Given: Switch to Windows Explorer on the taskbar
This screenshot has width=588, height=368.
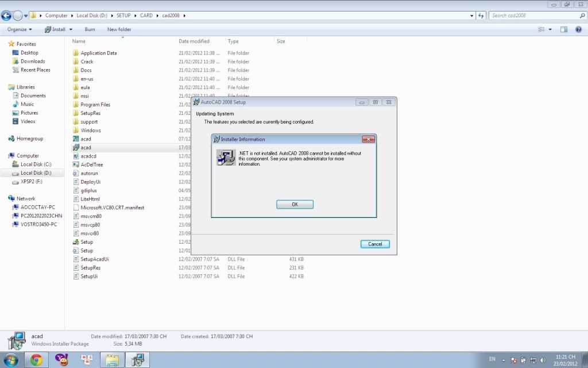Looking at the screenshot, I should point(112,360).
